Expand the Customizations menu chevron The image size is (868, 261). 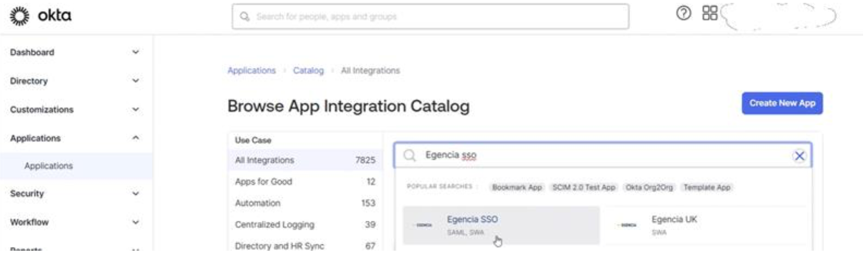click(136, 110)
